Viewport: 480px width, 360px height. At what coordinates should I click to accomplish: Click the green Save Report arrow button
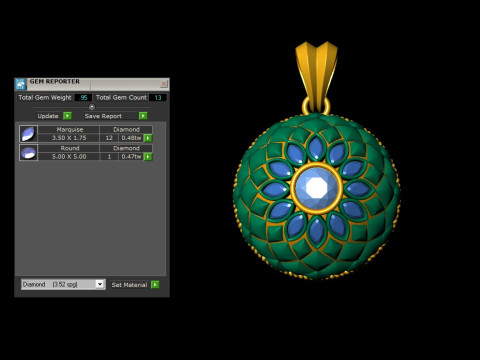143,116
